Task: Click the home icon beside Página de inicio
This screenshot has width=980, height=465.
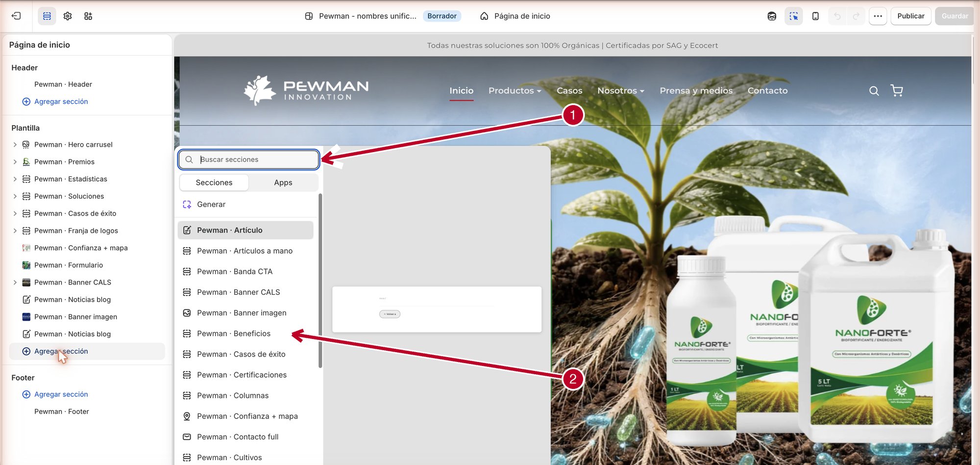Action: click(x=484, y=16)
